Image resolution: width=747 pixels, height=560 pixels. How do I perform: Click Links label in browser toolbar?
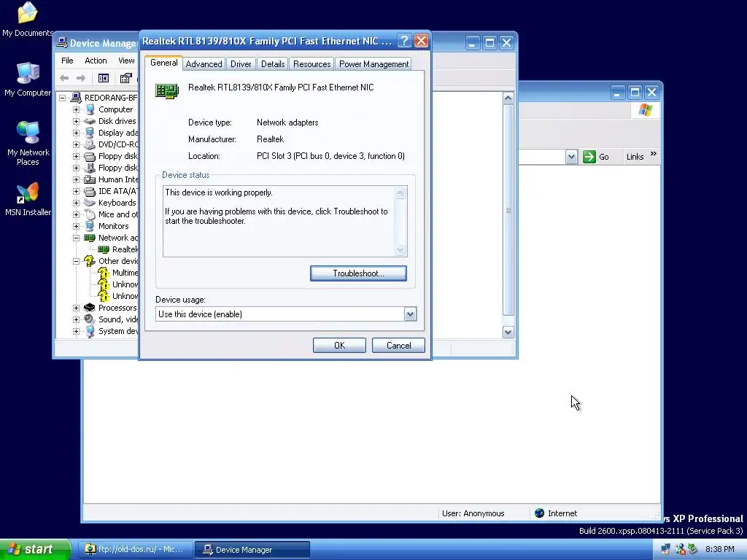coord(635,157)
